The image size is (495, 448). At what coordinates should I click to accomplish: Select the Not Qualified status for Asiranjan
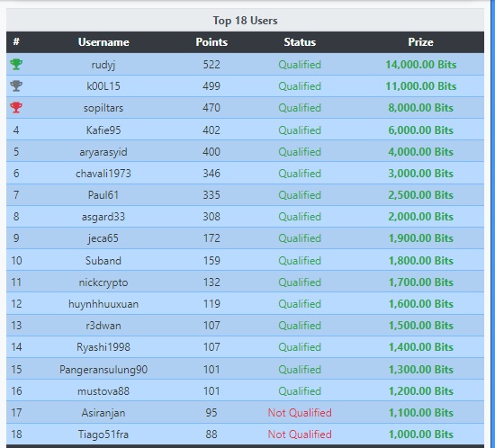click(x=300, y=413)
